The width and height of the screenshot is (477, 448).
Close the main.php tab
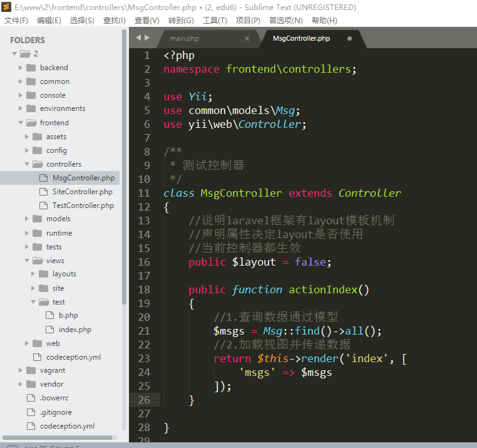point(247,38)
